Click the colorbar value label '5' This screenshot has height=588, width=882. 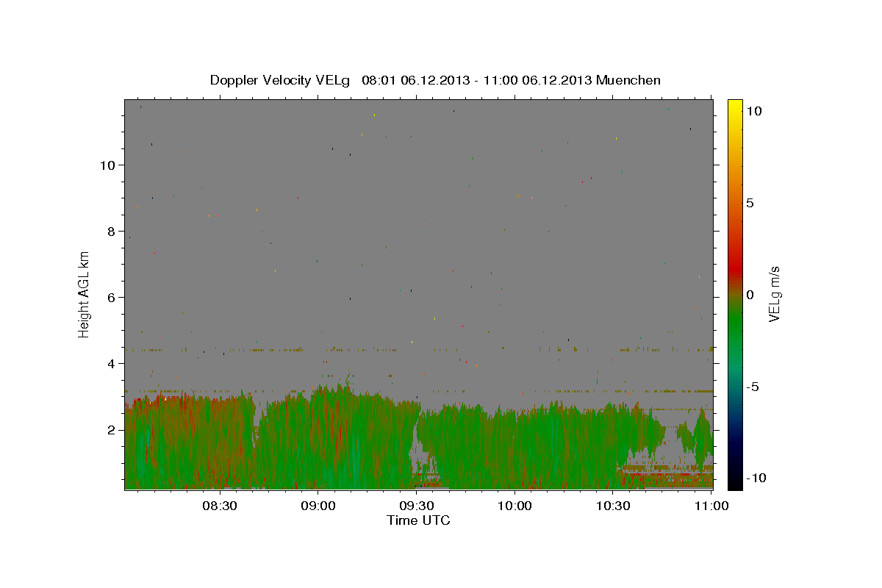coord(750,203)
